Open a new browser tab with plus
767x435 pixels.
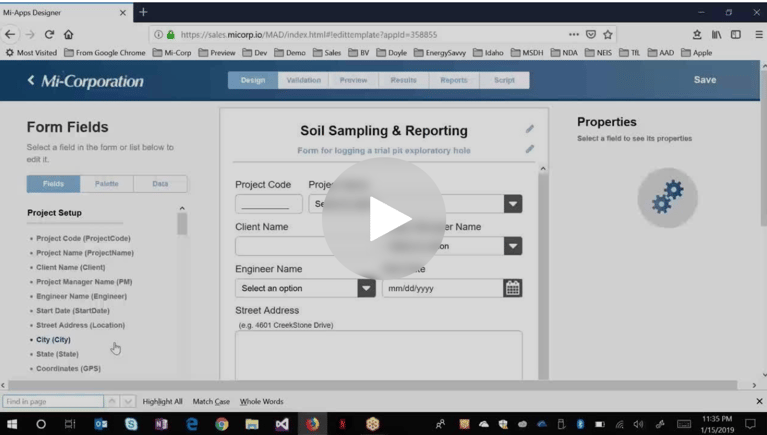tap(143, 12)
